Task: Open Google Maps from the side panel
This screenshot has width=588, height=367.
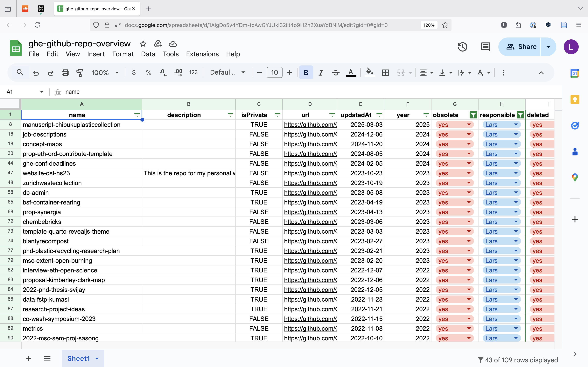Action: pyautogui.click(x=575, y=177)
